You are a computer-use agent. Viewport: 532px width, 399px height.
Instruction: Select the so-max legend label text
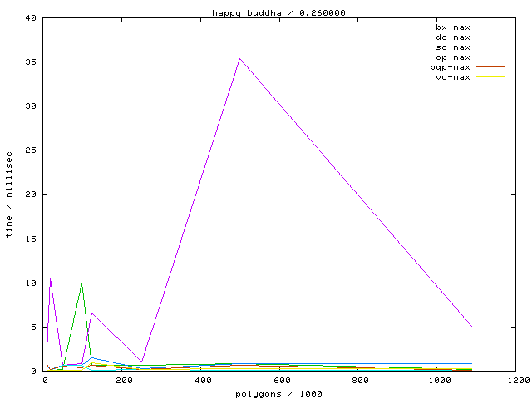453,47
